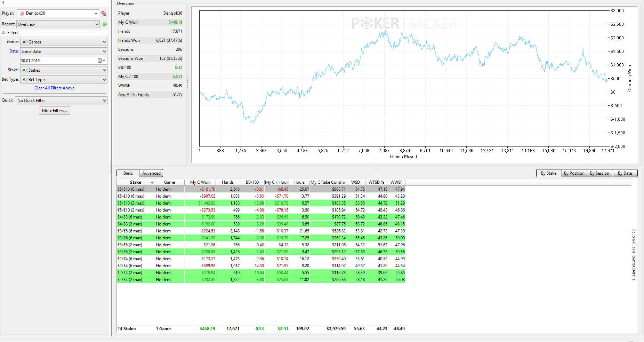The height and width of the screenshot is (342, 644).
Task: Switch to the Basic tab
Action: pyautogui.click(x=128, y=173)
